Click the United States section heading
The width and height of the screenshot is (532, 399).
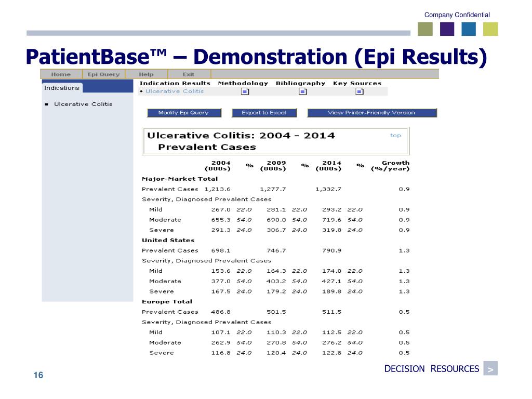(168, 240)
